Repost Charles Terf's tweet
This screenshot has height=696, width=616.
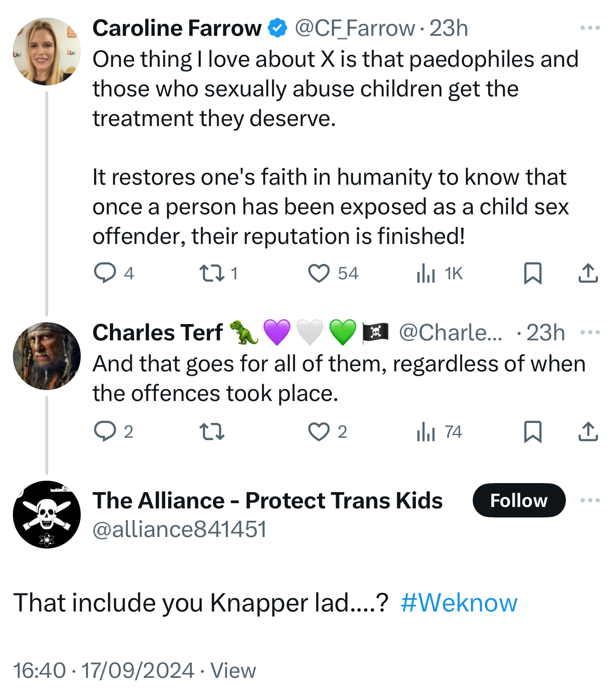tap(212, 432)
